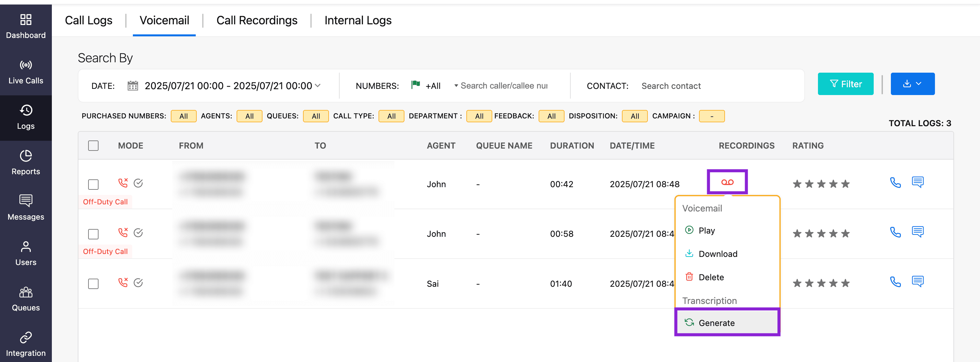The height and width of the screenshot is (362, 980).
Task: Select the checkbox for Sai's voicemail row
Action: (93, 284)
